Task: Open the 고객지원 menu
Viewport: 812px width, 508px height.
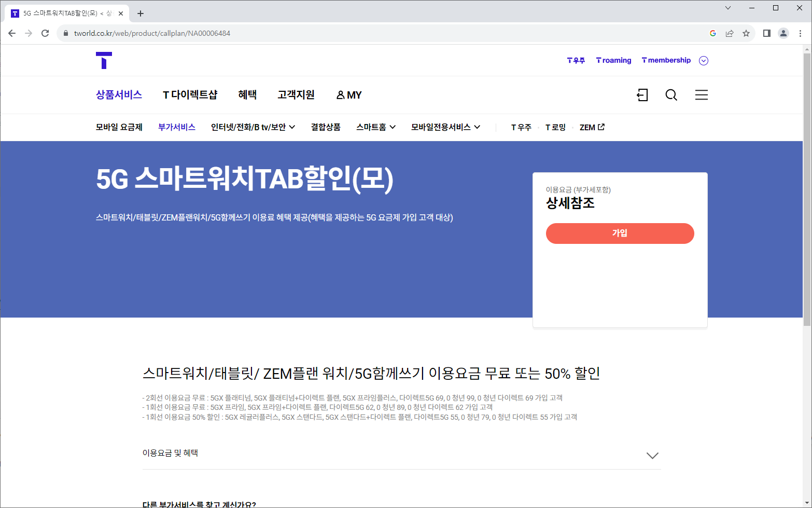Action: click(296, 95)
